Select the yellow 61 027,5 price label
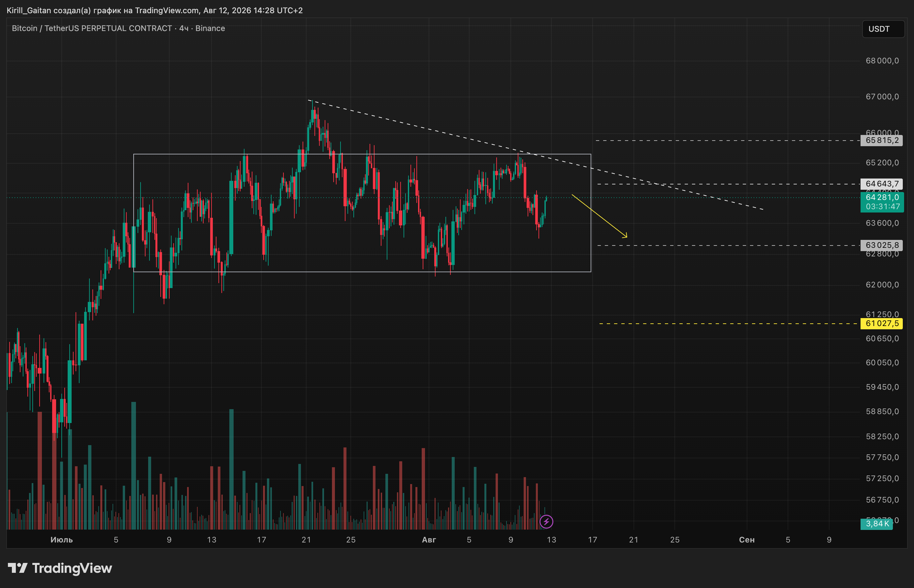The width and height of the screenshot is (914, 588). (882, 323)
